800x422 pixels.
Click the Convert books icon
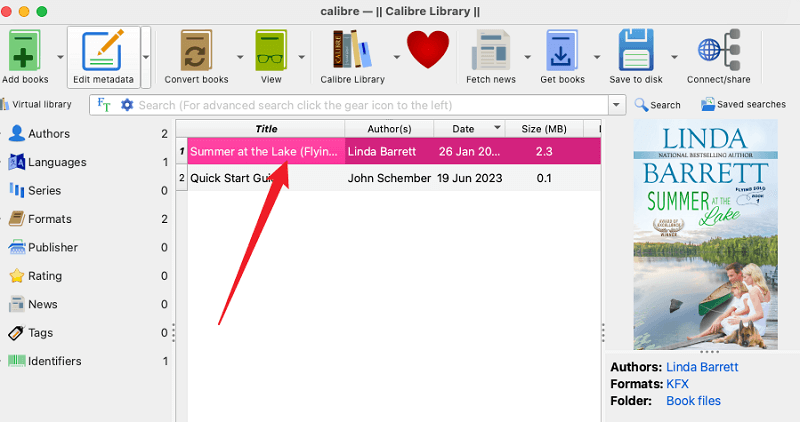click(196, 50)
